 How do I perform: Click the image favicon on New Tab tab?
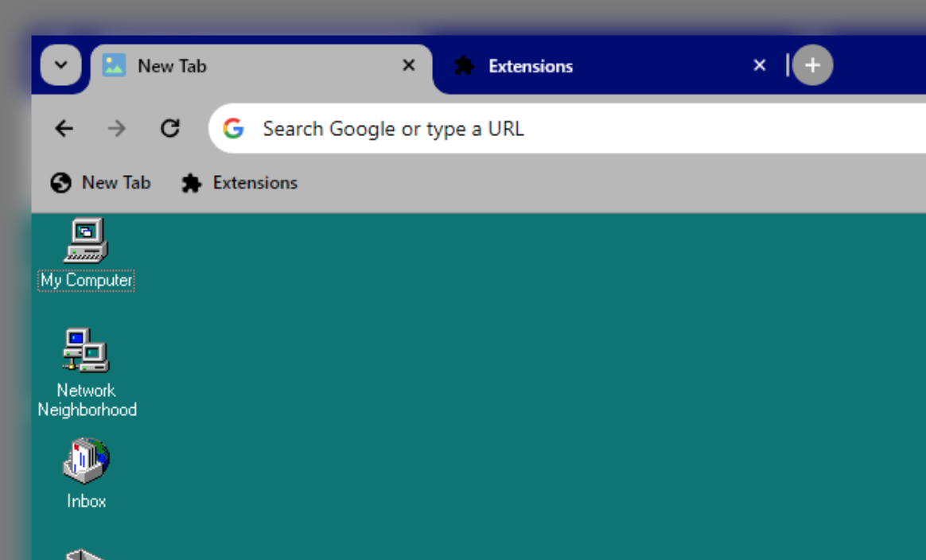pyautogui.click(x=114, y=65)
